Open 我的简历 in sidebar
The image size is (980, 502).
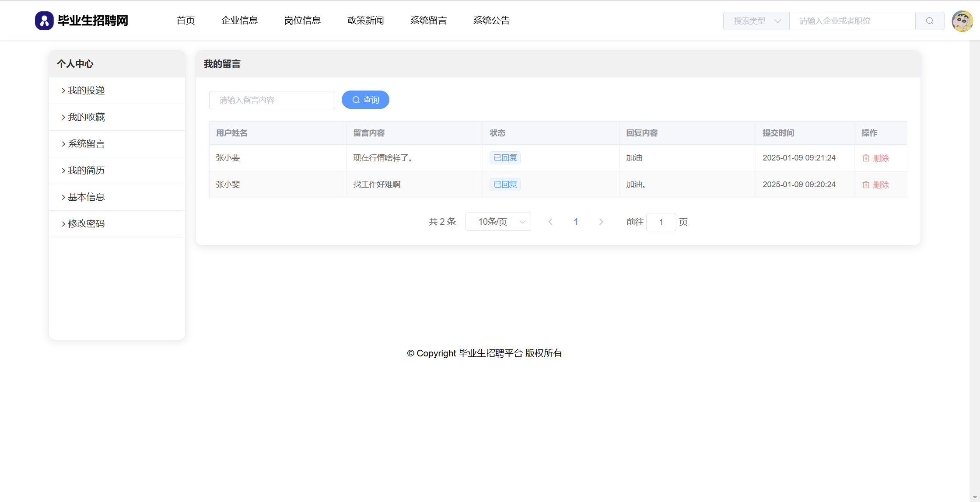[86, 171]
